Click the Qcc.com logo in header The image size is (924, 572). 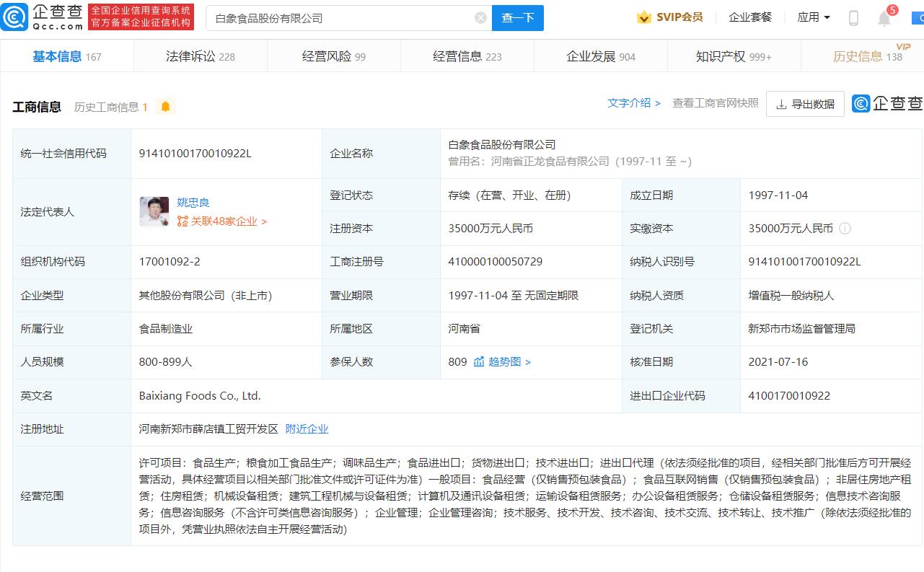(42, 17)
